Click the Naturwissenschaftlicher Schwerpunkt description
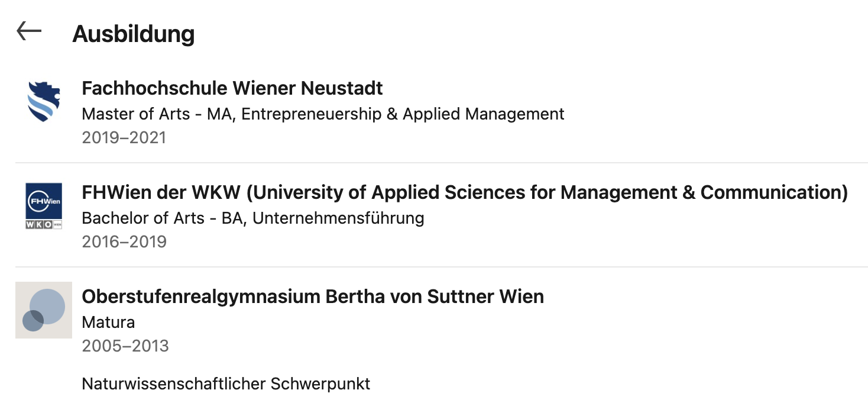Viewport: 868px width, 406px height. [226, 384]
